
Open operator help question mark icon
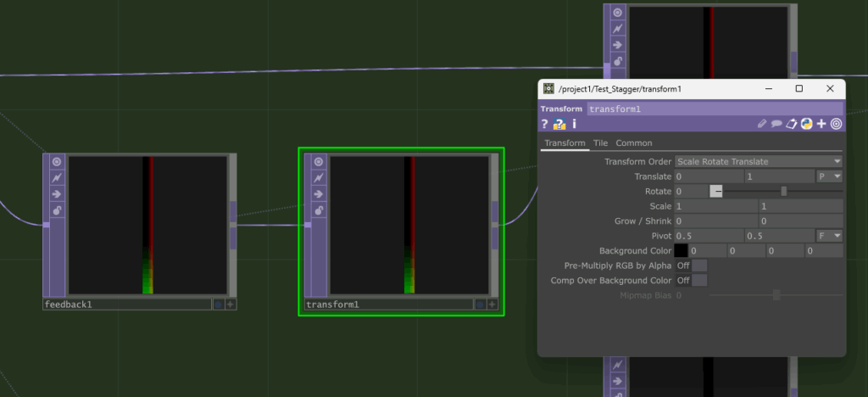coord(546,124)
